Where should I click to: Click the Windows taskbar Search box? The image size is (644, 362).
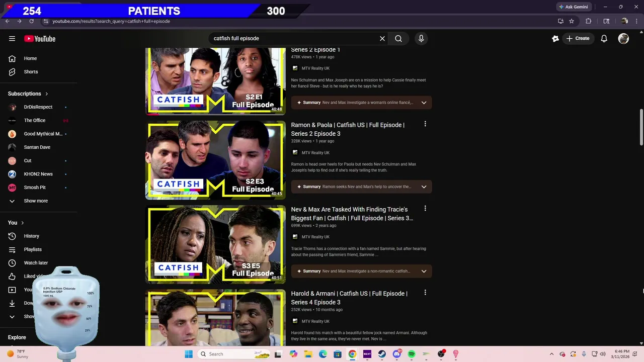(233, 354)
